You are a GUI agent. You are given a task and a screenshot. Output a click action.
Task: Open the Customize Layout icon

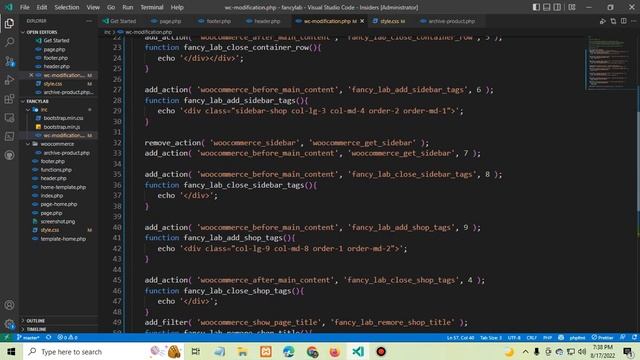coord(572,7)
